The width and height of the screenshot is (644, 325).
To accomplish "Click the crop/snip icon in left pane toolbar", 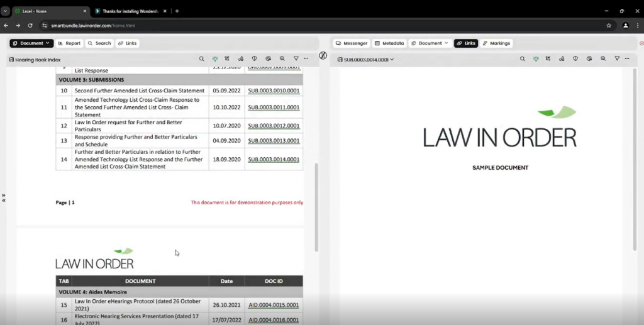I will pyautogui.click(x=226, y=59).
